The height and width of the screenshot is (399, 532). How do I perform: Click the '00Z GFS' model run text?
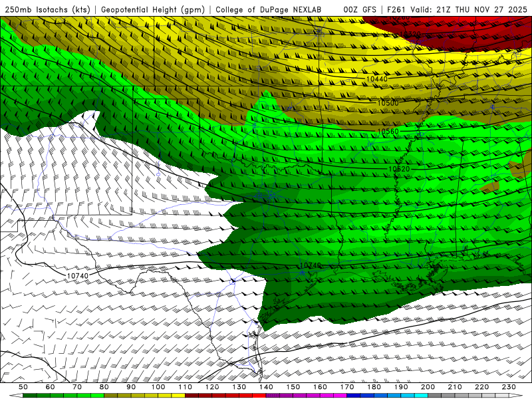point(360,9)
